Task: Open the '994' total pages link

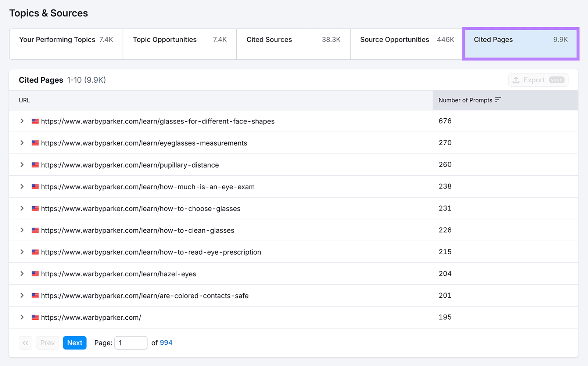Action: coord(166,342)
